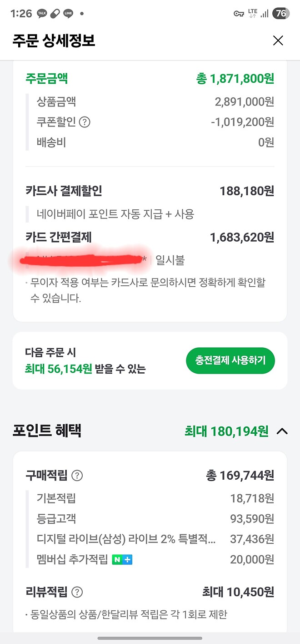300x644 pixels.
Task: Expand the 카드사 결제할인 details
Action: point(64,191)
